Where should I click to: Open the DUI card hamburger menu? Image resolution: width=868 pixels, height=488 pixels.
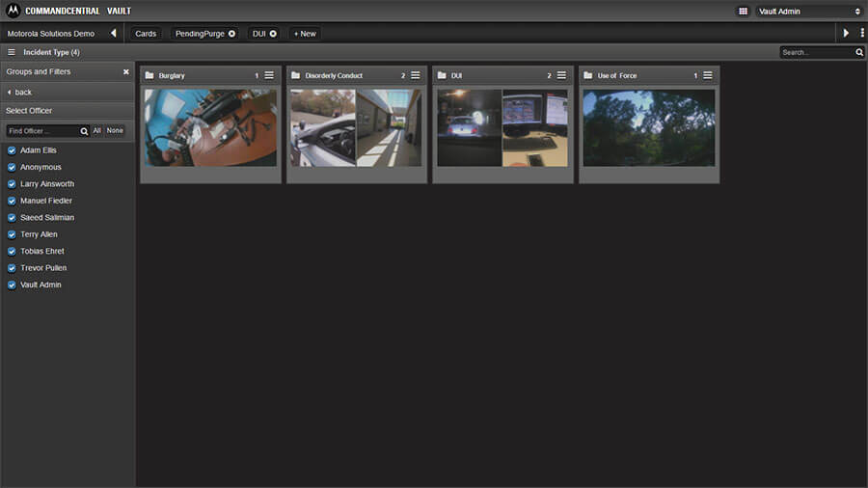tap(561, 75)
